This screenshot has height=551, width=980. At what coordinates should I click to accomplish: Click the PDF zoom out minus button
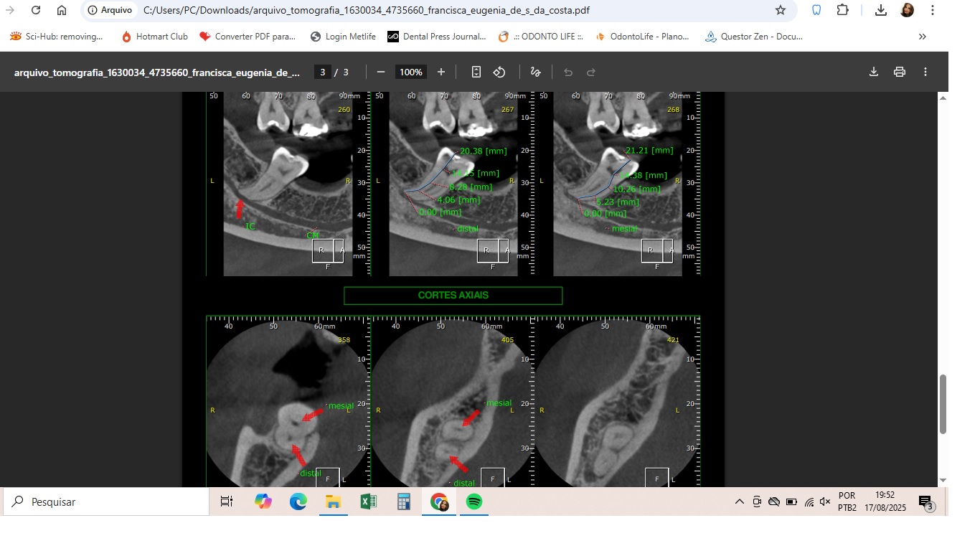381,72
